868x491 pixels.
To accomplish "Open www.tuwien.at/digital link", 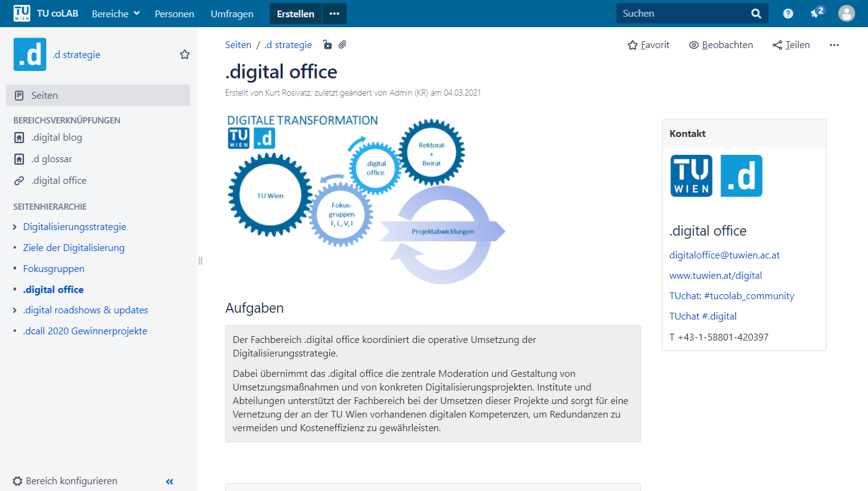I will 716,276.
